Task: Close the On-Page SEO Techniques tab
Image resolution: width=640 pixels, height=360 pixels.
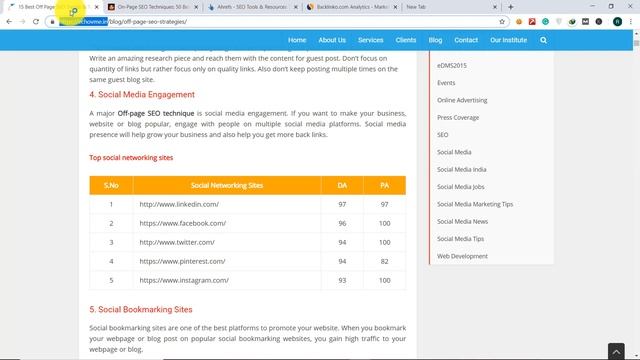Action: click(x=196, y=7)
